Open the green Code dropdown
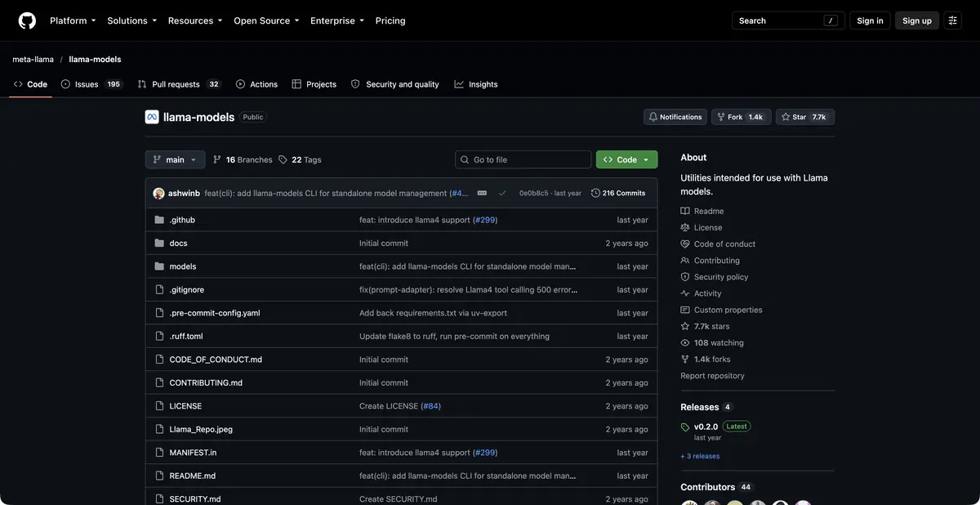Viewport: 980px width, 505px height. point(626,159)
